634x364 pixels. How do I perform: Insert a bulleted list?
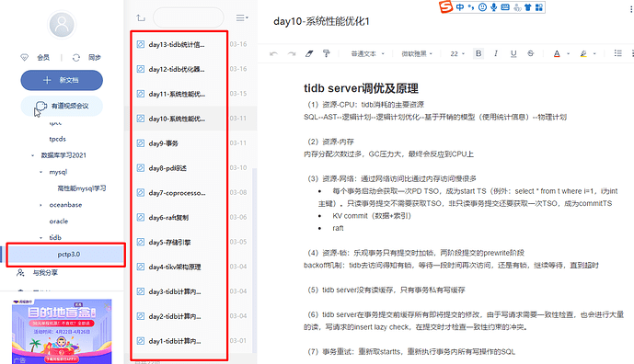coord(617,53)
